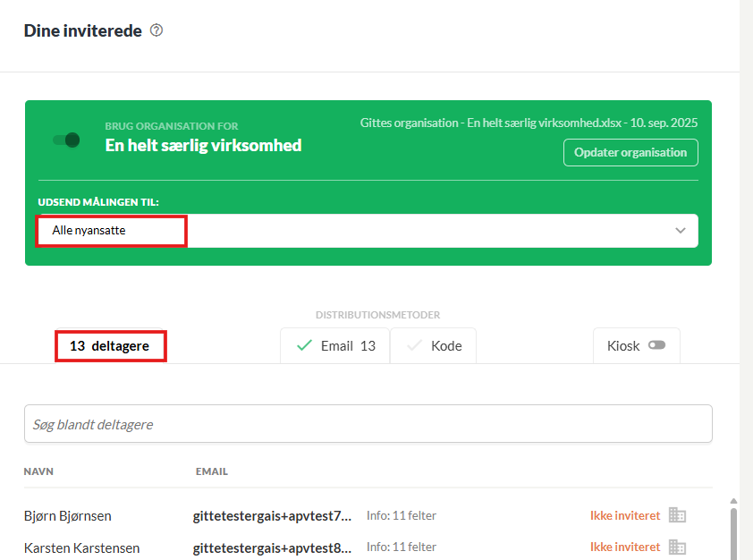The width and height of the screenshot is (753, 560).
Task: Open the Udsend målingen til dropdown
Action: point(368,231)
